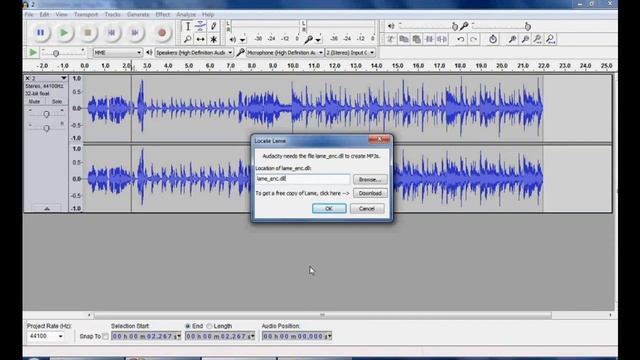
Task: Click the input volume slider handle
Action: click(x=527, y=27)
